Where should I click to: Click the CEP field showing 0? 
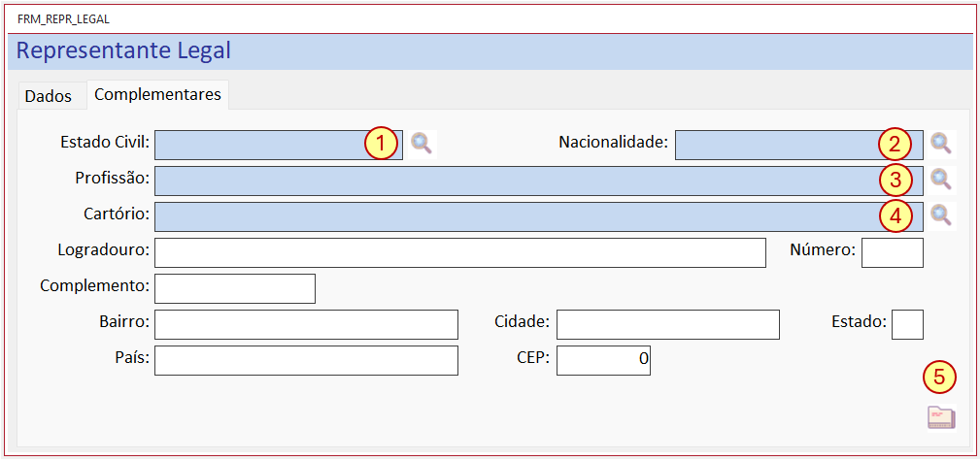pos(604,360)
